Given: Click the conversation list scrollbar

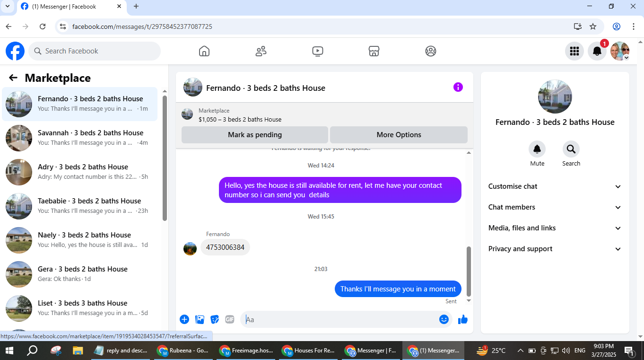Looking at the screenshot, I should pyautogui.click(x=165, y=158).
